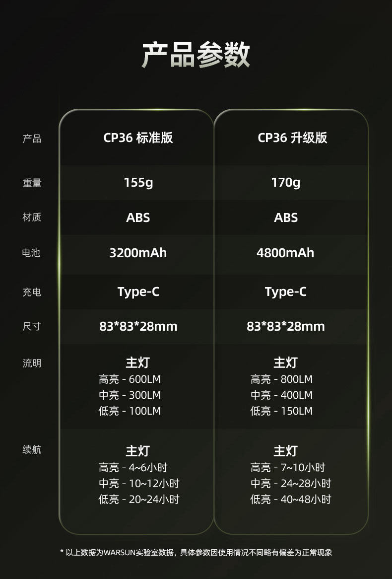Click the 电池 row label

pyautogui.click(x=31, y=253)
